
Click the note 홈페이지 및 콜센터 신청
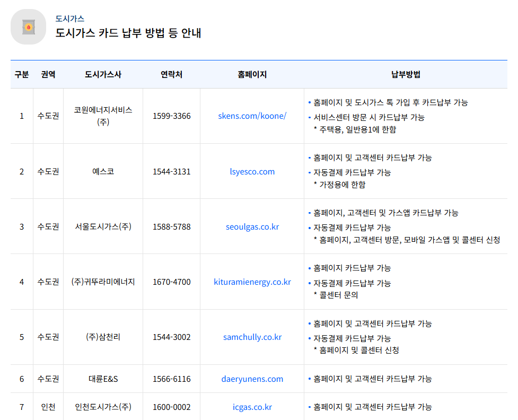pos(356,350)
